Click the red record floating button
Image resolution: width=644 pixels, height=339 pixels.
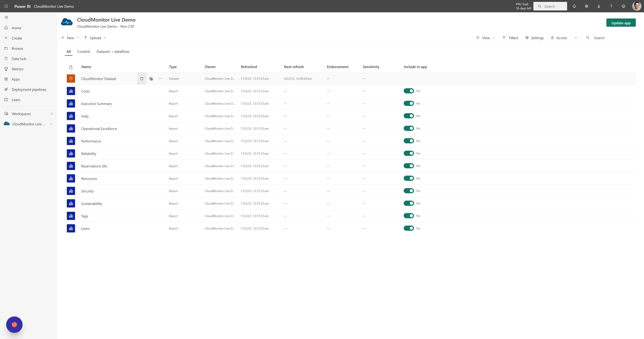(x=14, y=324)
